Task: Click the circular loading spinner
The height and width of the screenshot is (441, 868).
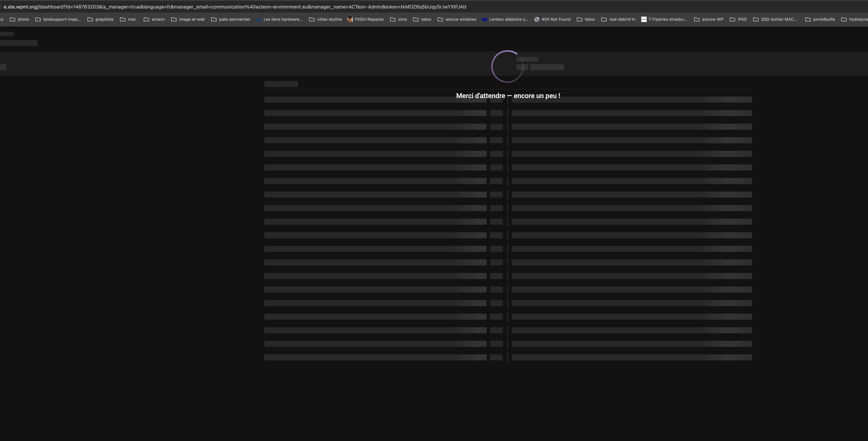Action: [507, 66]
